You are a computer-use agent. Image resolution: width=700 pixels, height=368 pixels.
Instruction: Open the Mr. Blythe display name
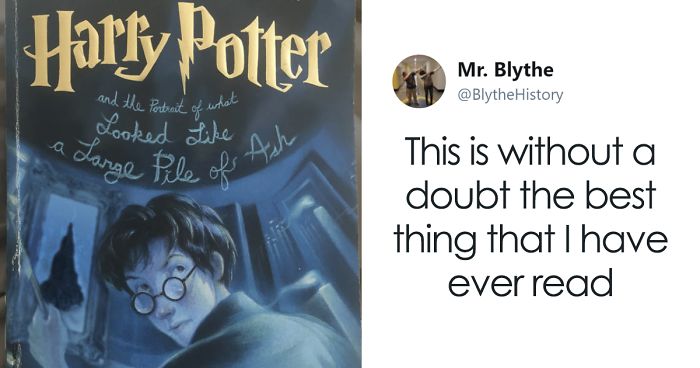tap(505, 69)
